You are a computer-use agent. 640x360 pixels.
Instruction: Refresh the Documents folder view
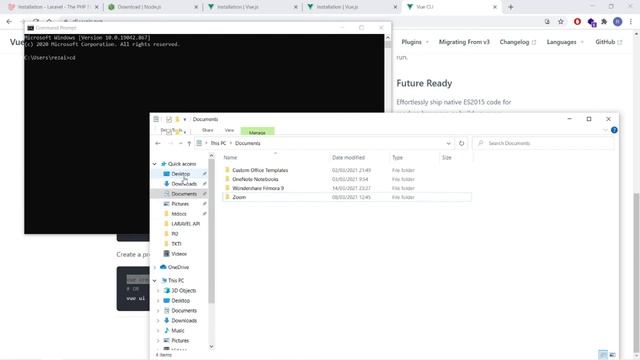(x=461, y=144)
